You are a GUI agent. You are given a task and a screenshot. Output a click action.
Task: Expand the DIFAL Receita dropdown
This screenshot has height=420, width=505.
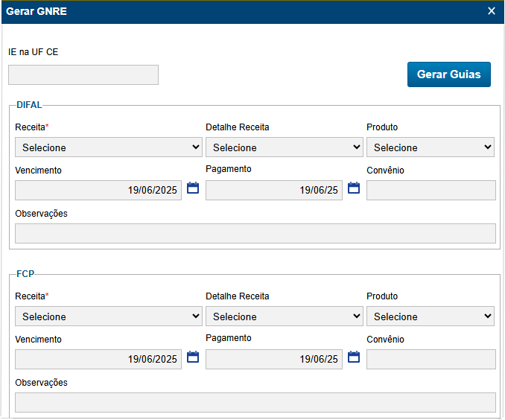coord(108,147)
